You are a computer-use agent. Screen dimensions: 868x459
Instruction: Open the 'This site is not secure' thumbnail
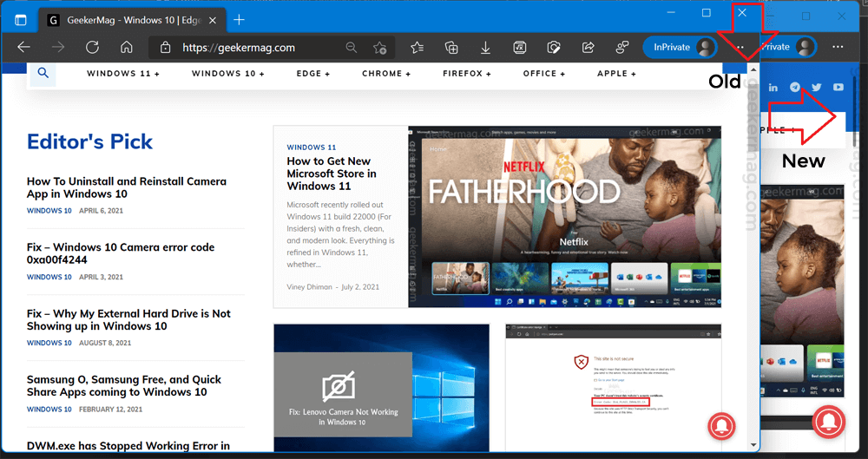614,388
